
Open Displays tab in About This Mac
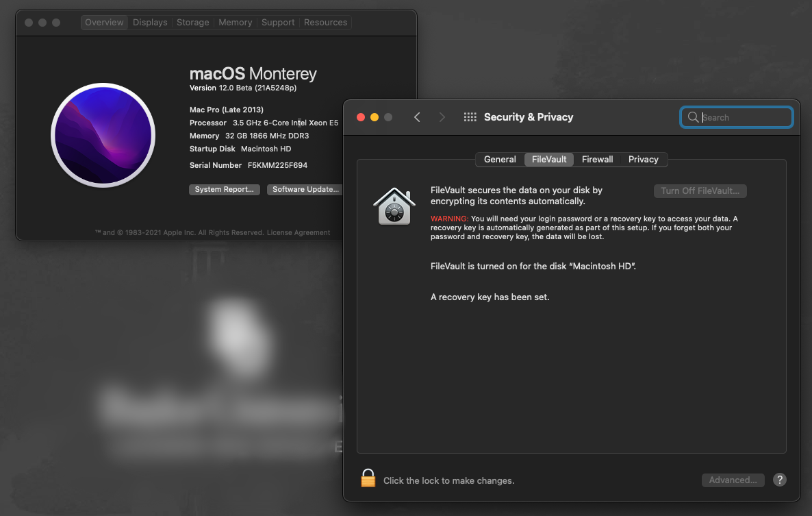click(150, 23)
